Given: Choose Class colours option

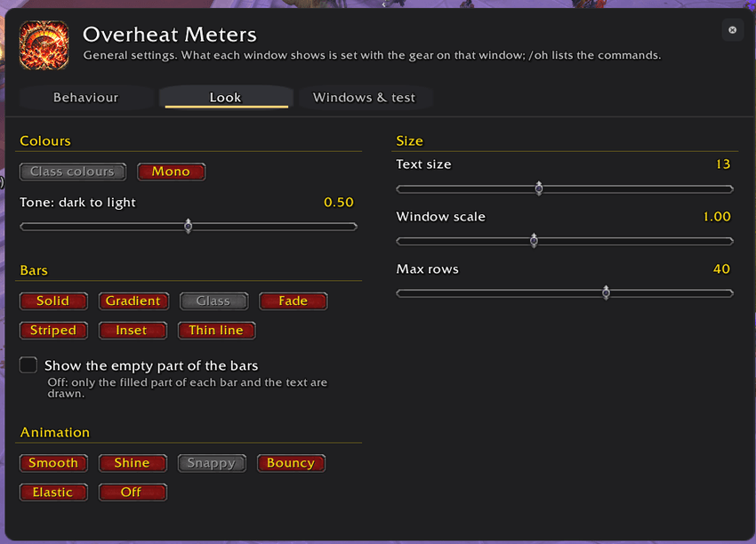Looking at the screenshot, I should (x=73, y=172).
